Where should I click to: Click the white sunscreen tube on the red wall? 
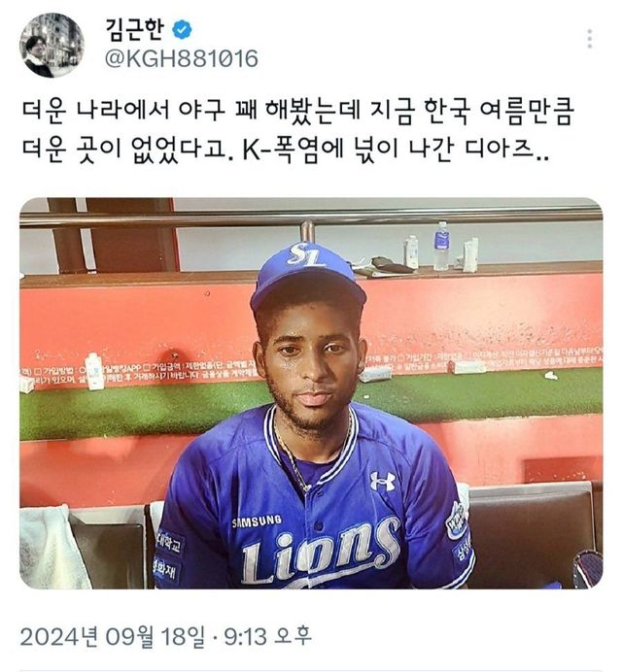click(x=94, y=371)
